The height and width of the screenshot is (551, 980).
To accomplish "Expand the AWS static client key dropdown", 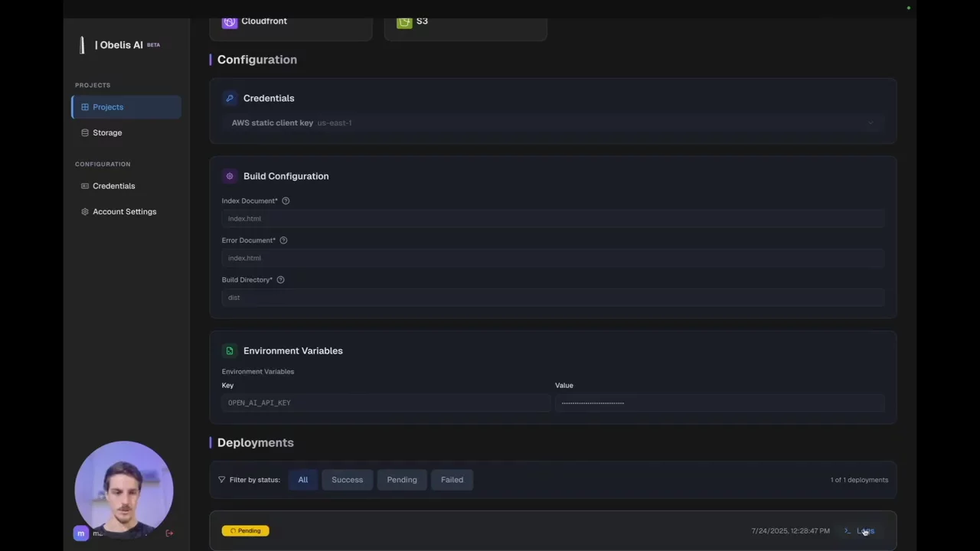I will coord(553,122).
